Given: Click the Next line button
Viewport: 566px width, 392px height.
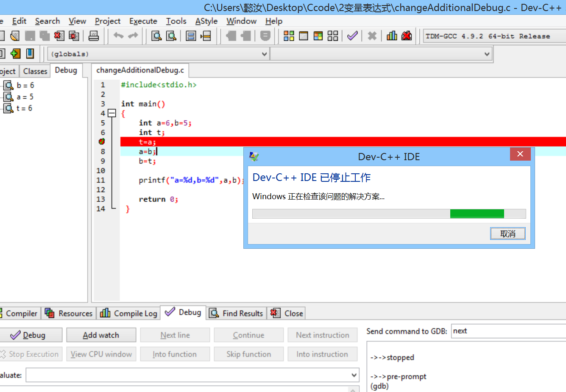Looking at the screenshot, I should click(x=175, y=335).
